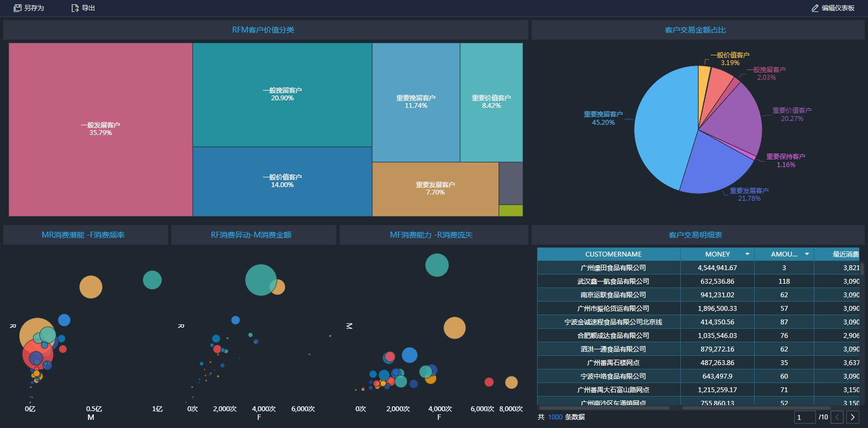
Task: Click the table's vertical scrollbar thumb
Action: (x=862, y=270)
